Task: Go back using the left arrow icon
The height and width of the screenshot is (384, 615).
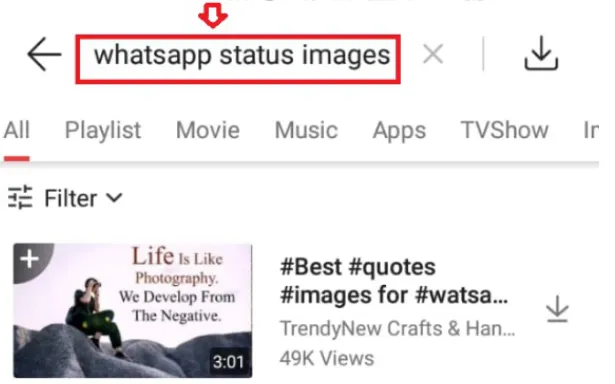Action: (44, 54)
